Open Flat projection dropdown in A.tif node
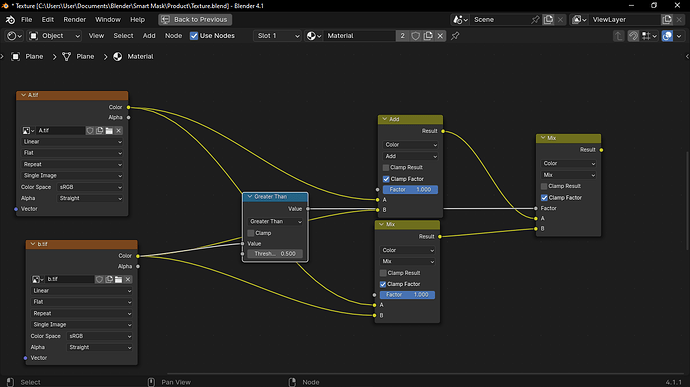690x387 pixels. (x=72, y=153)
